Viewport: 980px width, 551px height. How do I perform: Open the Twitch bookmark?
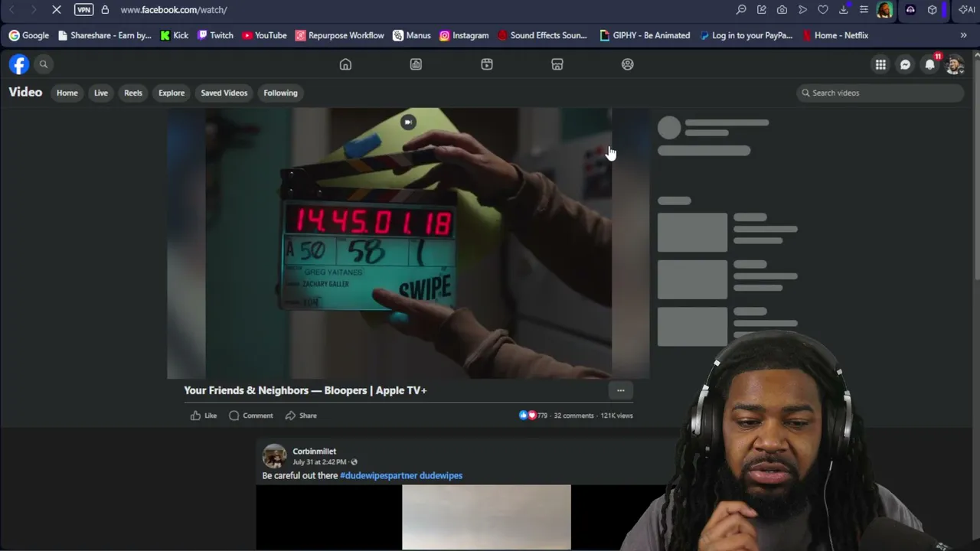click(215, 35)
